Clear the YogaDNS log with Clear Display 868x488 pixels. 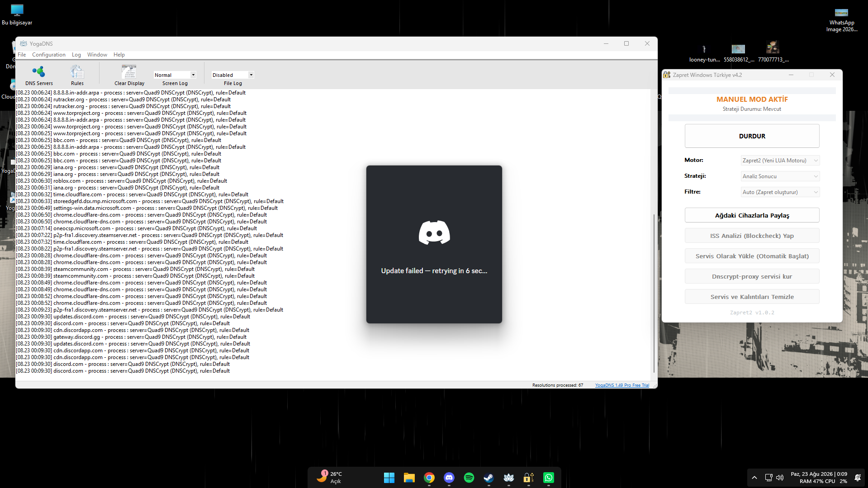click(129, 75)
